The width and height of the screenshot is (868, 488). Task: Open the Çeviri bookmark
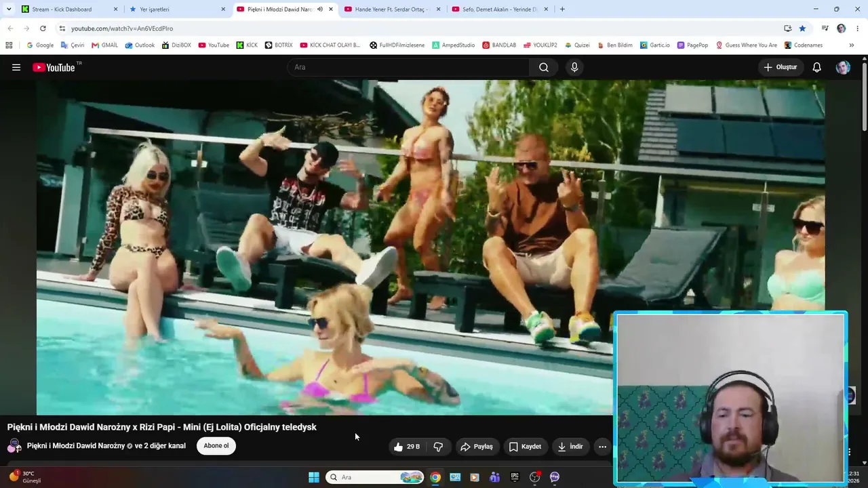click(x=73, y=45)
